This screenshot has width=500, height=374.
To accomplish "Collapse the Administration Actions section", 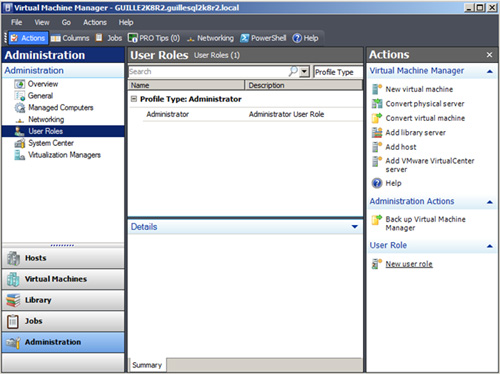I will pyautogui.click(x=490, y=202).
